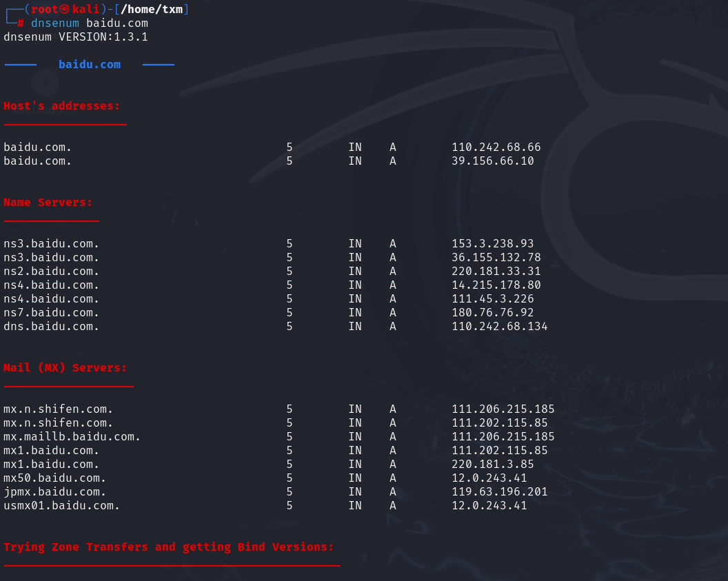Click the jpmx.baidu.com. hostname
Screen dimensions: 728x581
point(54,492)
